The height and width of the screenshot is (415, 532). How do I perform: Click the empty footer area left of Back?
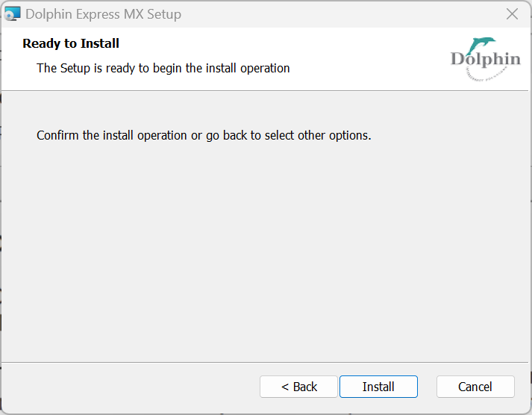click(131, 387)
